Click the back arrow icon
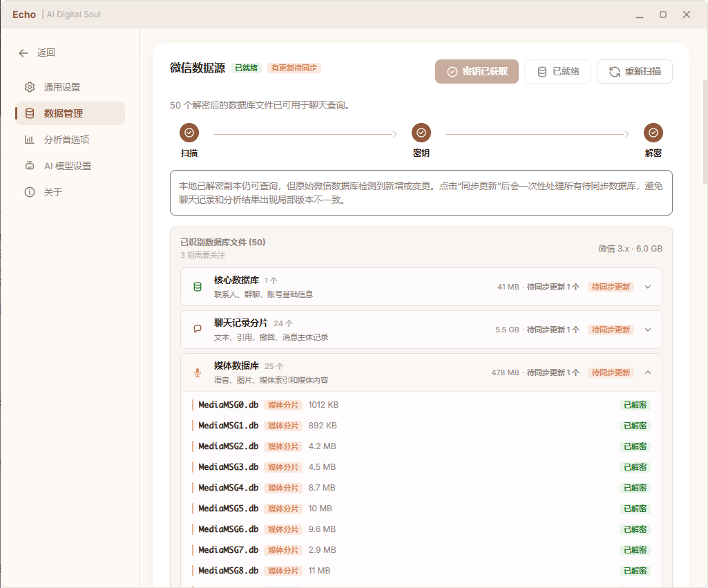Image resolution: width=708 pixels, height=588 pixels. [x=23, y=53]
